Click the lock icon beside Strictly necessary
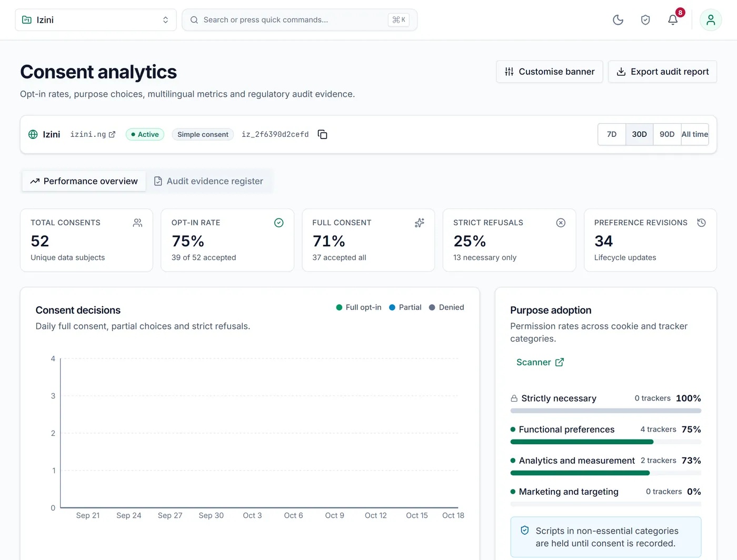This screenshot has width=737, height=560. [514, 398]
